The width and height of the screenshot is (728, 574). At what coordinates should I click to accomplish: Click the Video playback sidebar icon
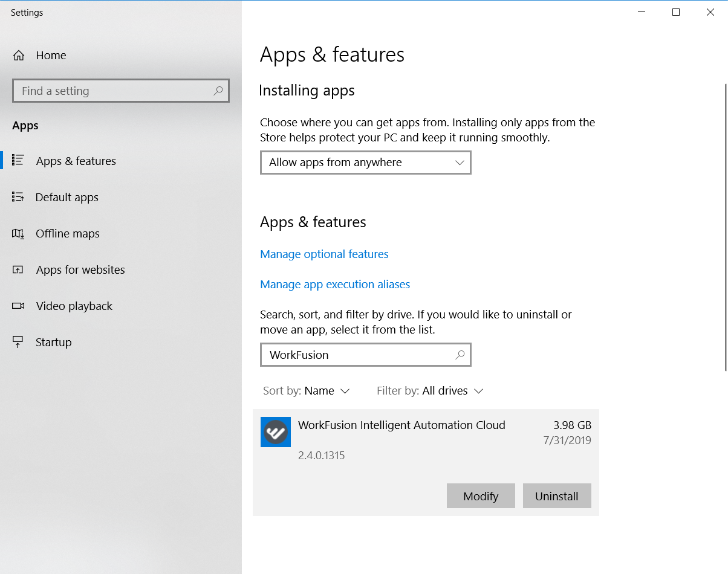tap(18, 306)
